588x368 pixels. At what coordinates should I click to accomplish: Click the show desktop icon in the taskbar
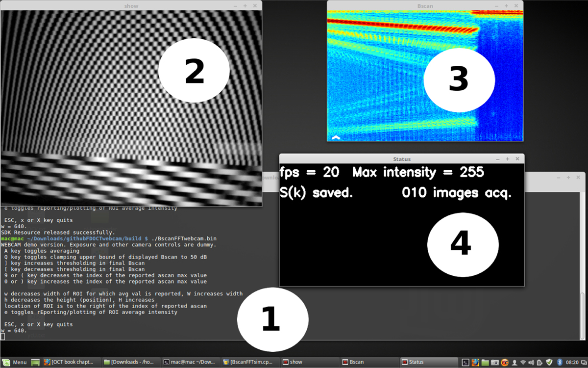[x=35, y=362]
